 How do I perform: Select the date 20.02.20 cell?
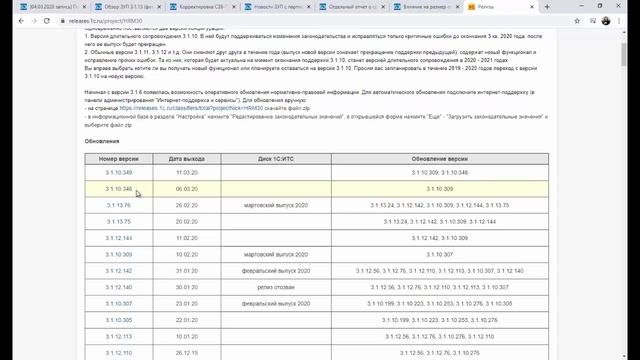(187, 222)
